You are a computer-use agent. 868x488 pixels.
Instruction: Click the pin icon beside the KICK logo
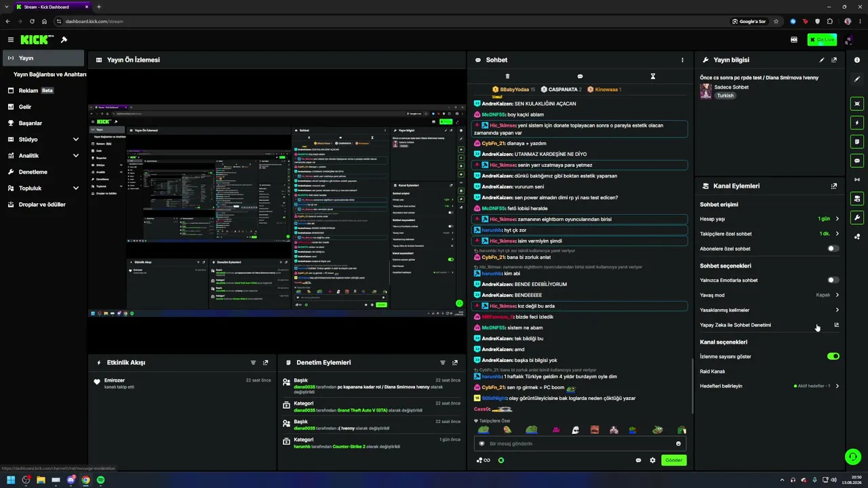[x=64, y=40]
